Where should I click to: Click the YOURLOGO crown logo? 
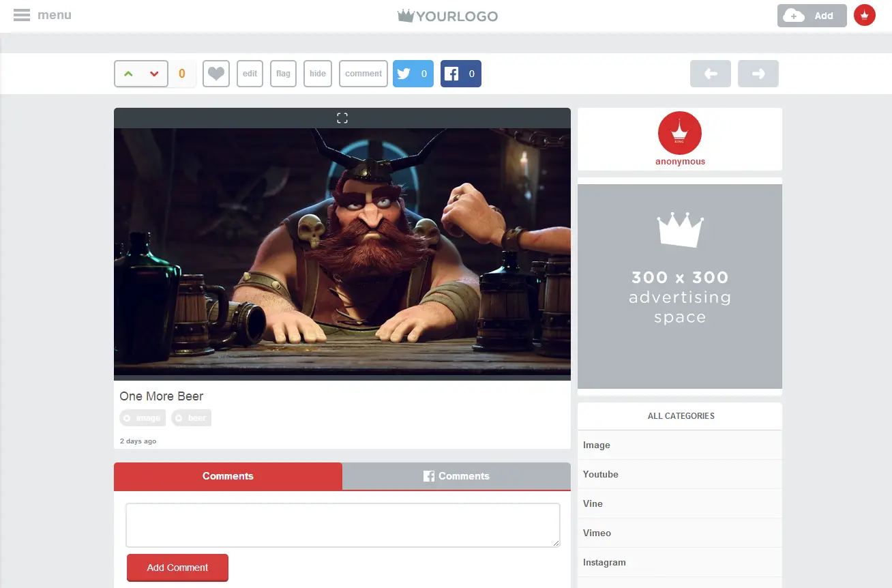447,16
